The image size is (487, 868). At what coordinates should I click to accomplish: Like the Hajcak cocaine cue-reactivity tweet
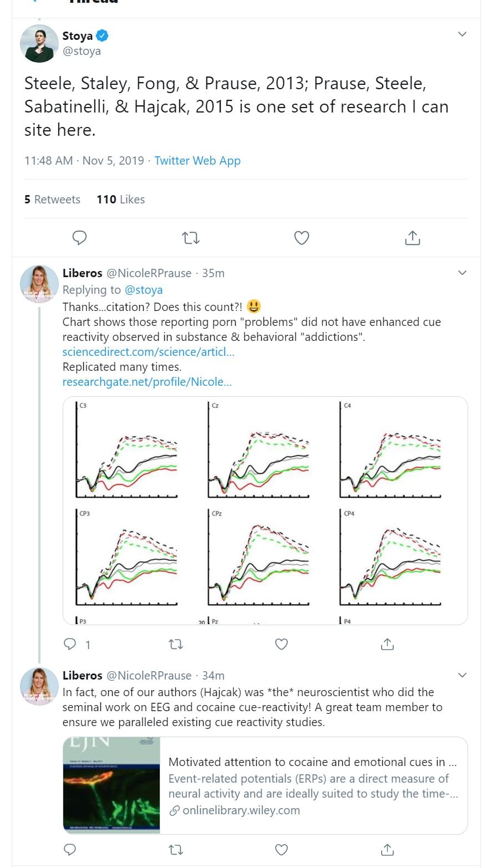[282, 849]
